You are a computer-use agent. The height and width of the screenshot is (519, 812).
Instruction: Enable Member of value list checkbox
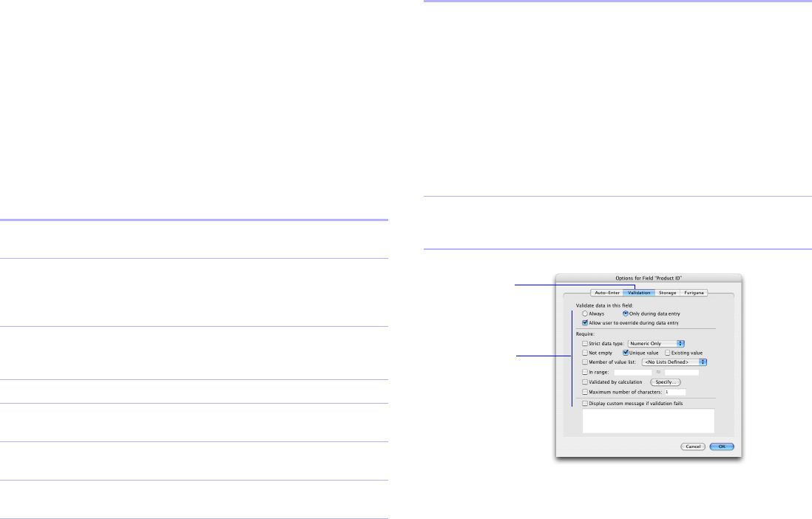[585, 362]
